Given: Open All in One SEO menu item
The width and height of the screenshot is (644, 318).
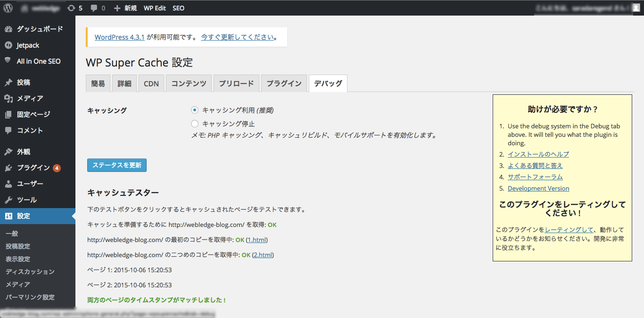Looking at the screenshot, I should coord(38,61).
